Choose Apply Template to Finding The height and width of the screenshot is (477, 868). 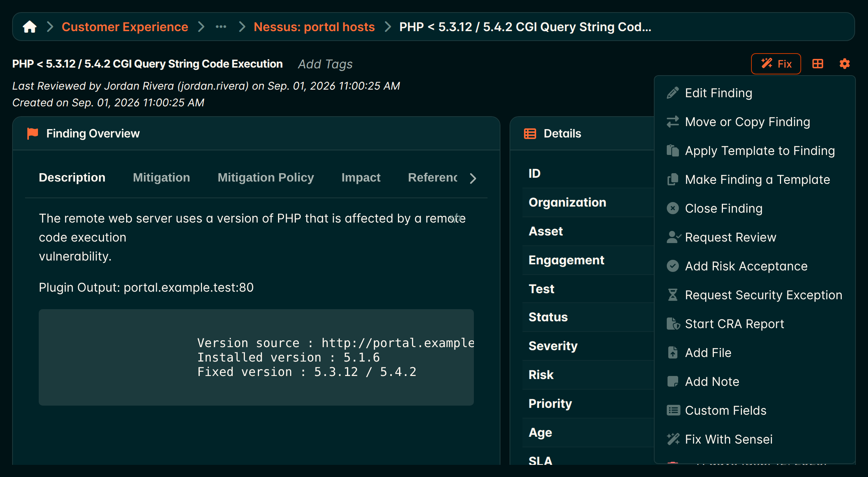(760, 151)
